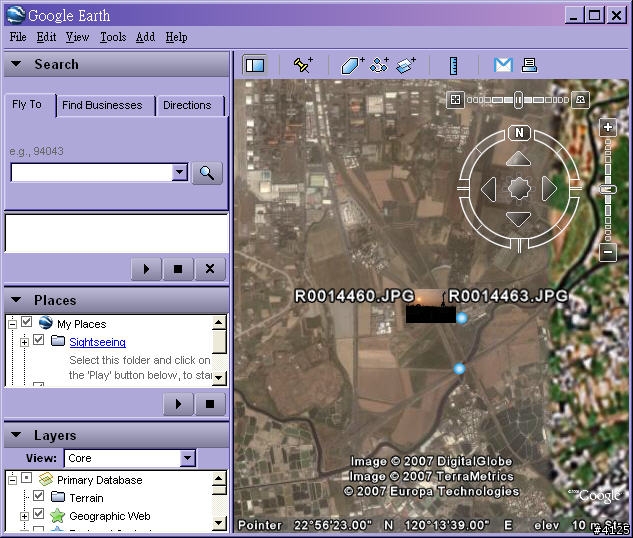Add a polygon using the toolbar icon
Screen dimensions: 633x538
352,65
